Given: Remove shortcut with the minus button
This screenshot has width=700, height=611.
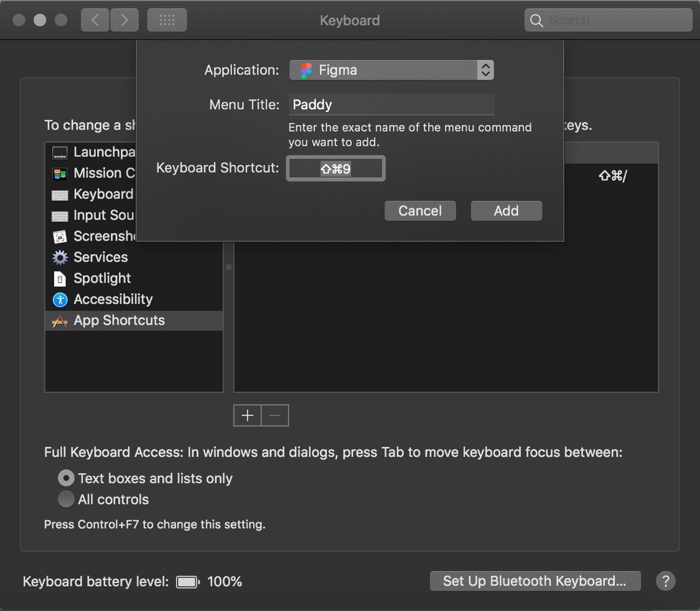Looking at the screenshot, I should (x=275, y=416).
